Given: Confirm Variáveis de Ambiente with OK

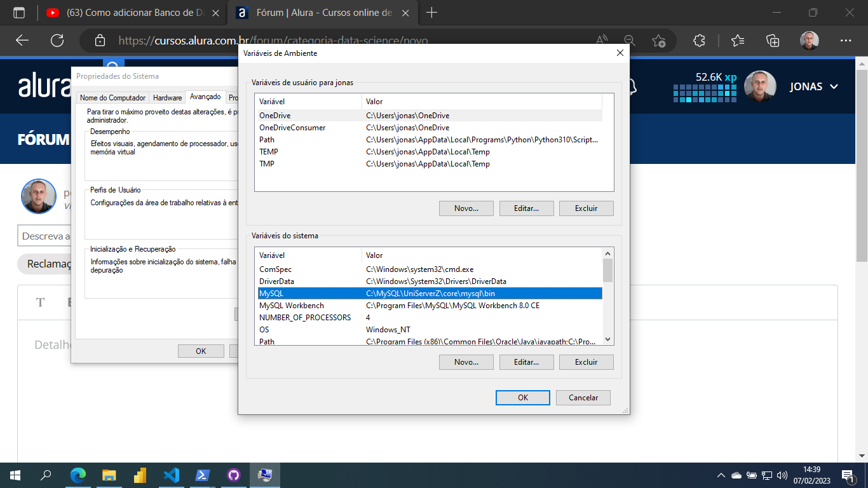Looking at the screenshot, I should pyautogui.click(x=522, y=398).
